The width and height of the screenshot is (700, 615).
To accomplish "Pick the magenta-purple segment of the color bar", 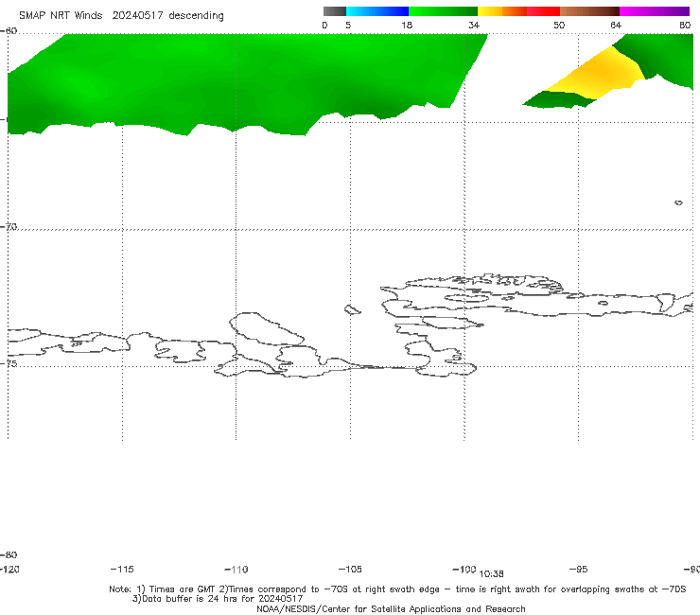I will tap(655, 11).
